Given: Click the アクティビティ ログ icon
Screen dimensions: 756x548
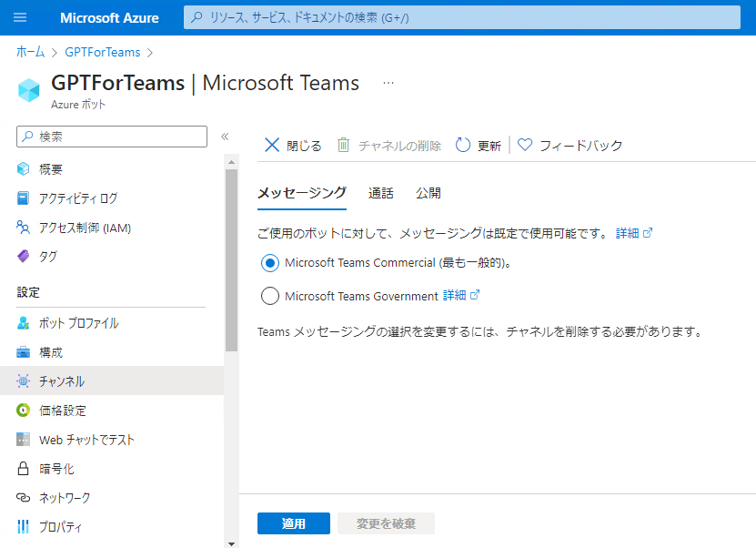Looking at the screenshot, I should click(x=23, y=198).
